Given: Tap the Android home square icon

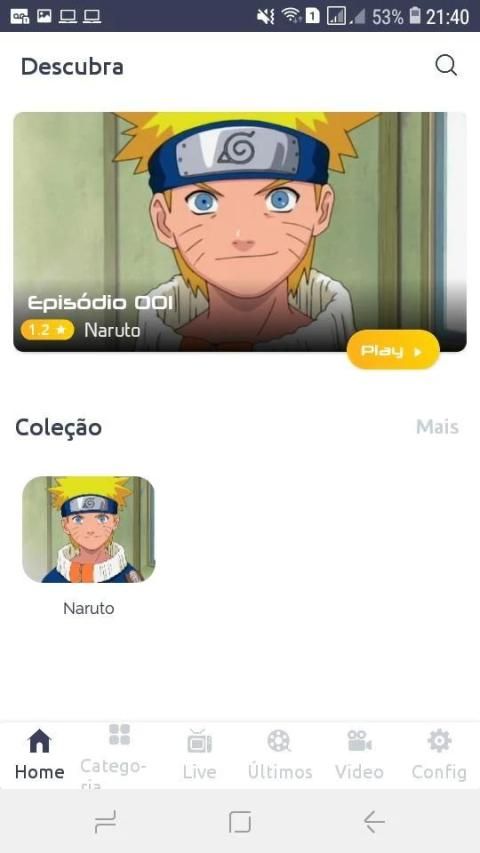Looking at the screenshot, I should [240, 821].
